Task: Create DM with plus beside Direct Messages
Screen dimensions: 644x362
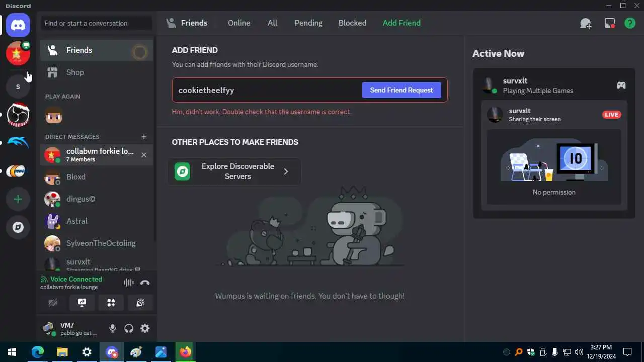Action: 144,137
